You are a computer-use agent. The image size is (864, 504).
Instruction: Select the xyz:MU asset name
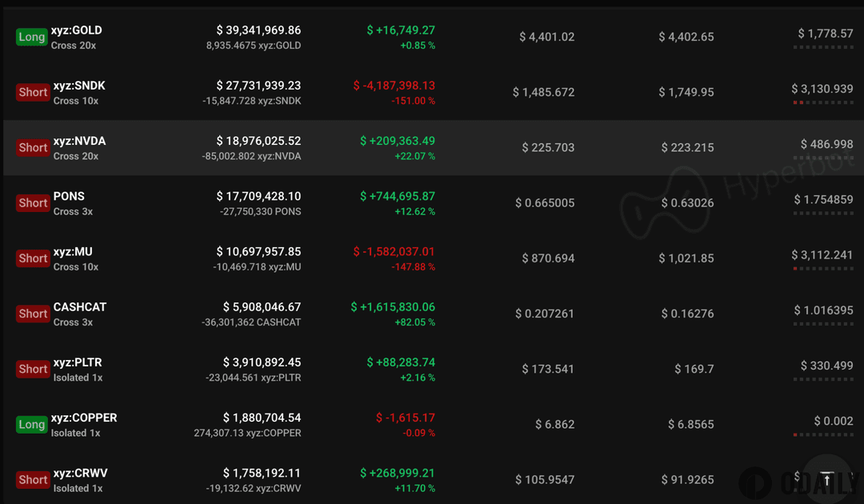(x=73, y=252)
